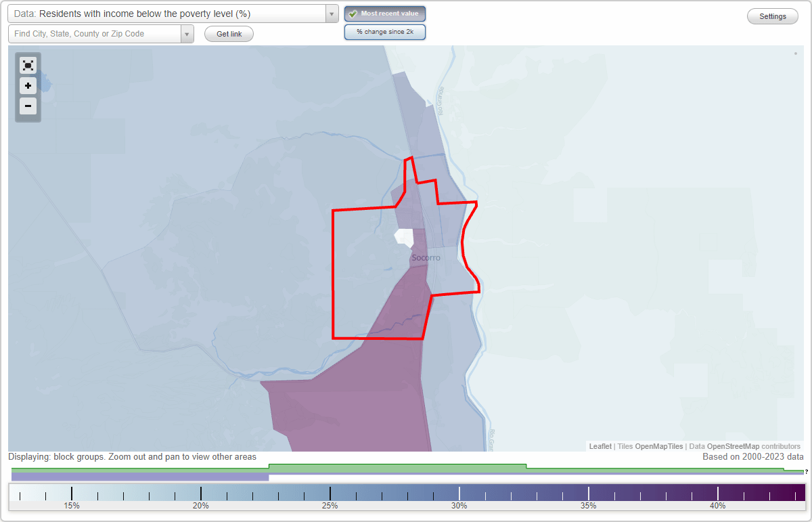
Task: Click the Leaflet attribution link
Action: coord(600,446)
